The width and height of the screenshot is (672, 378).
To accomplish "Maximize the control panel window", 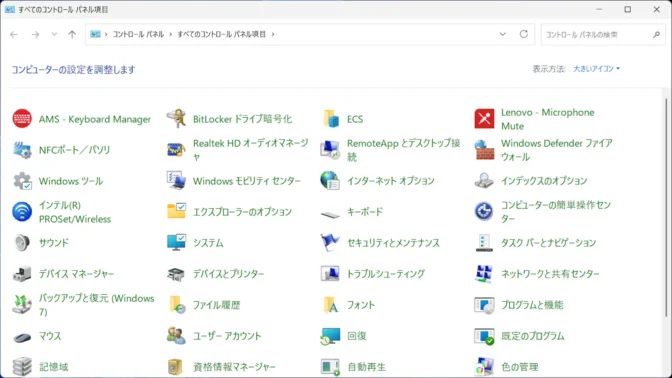I will tap(627, 9).
